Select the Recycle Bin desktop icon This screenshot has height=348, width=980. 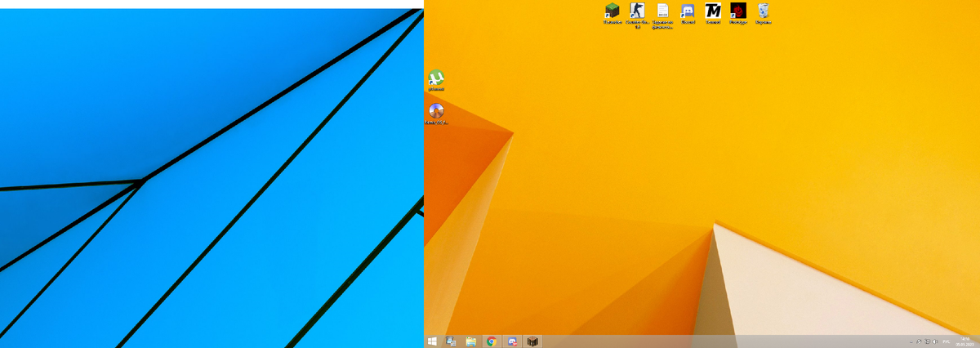[764, 12]
